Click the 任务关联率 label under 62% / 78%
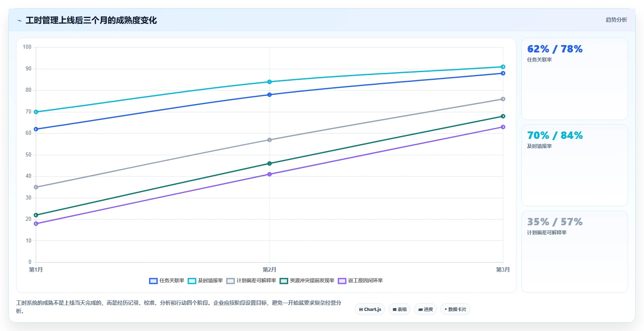This screenshot has height=331, width=644. point(539,60)
